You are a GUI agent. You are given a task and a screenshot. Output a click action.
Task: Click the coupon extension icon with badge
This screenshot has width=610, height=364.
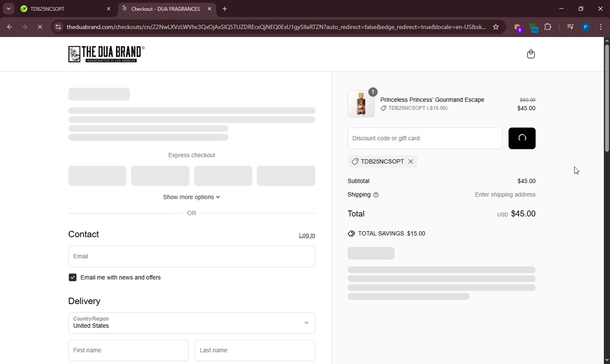(518, 28)
